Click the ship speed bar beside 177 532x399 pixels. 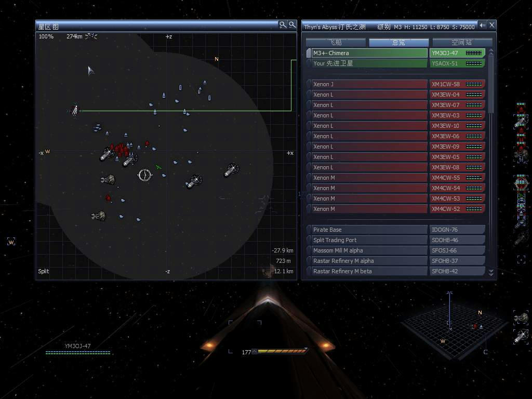click(x=281, y=351)
